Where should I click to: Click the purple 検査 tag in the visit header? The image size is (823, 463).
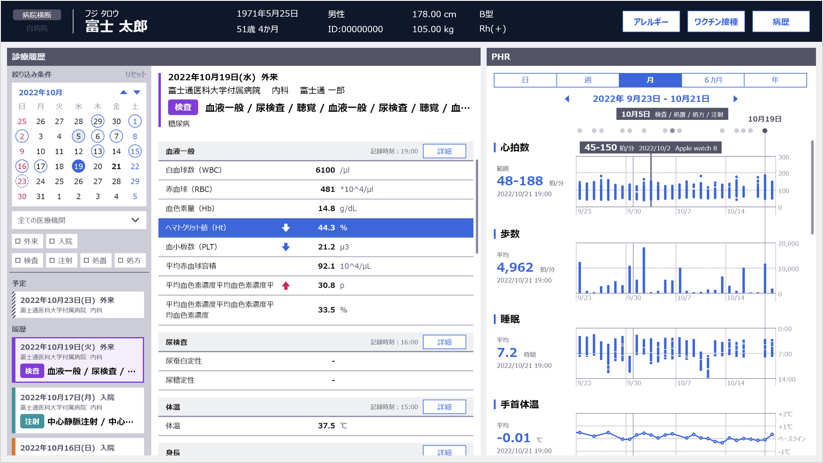click(183, 107)
